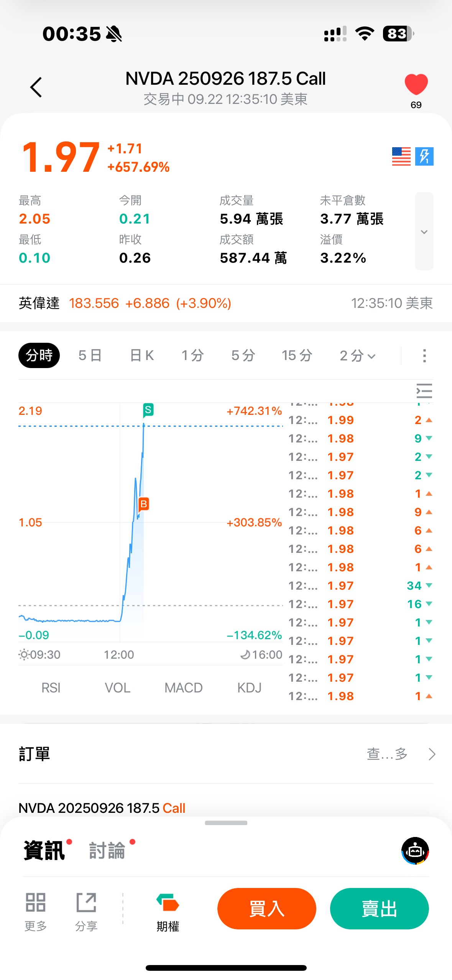Open the chart three-dot options menu
Viewport: 452px width, 980px height.
tap(424, 355)
